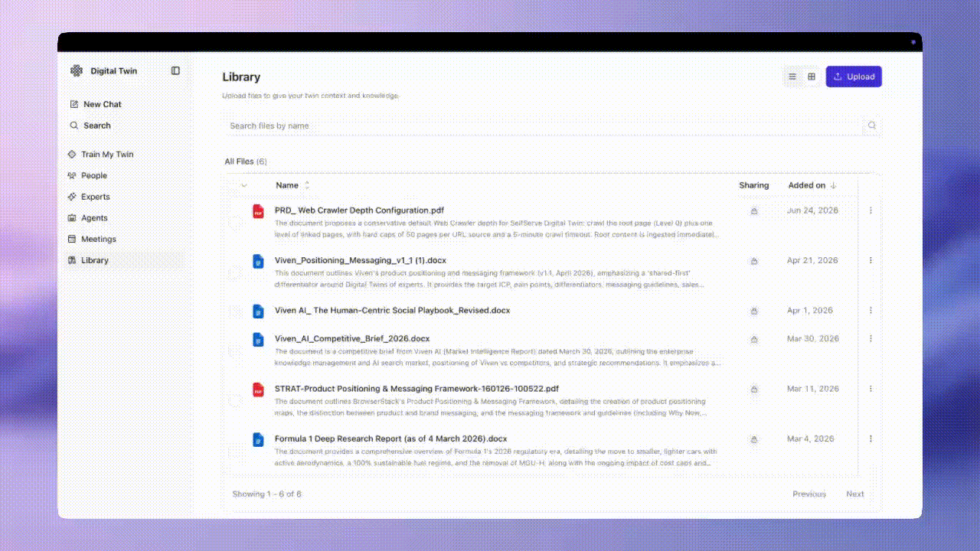The image size is (980, 551).
Task: Click PDF icon of STRAT-Product Positioning file
Action: pos(258,390)
